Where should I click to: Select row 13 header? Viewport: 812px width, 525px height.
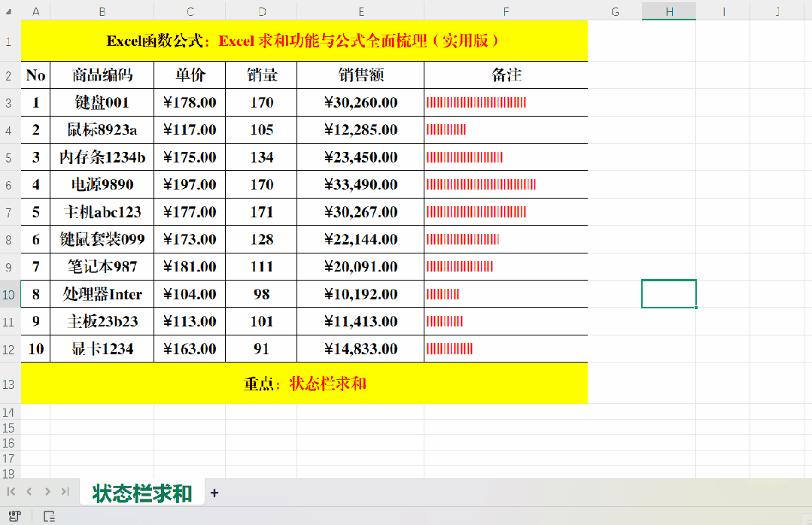(x=8, y=384)
